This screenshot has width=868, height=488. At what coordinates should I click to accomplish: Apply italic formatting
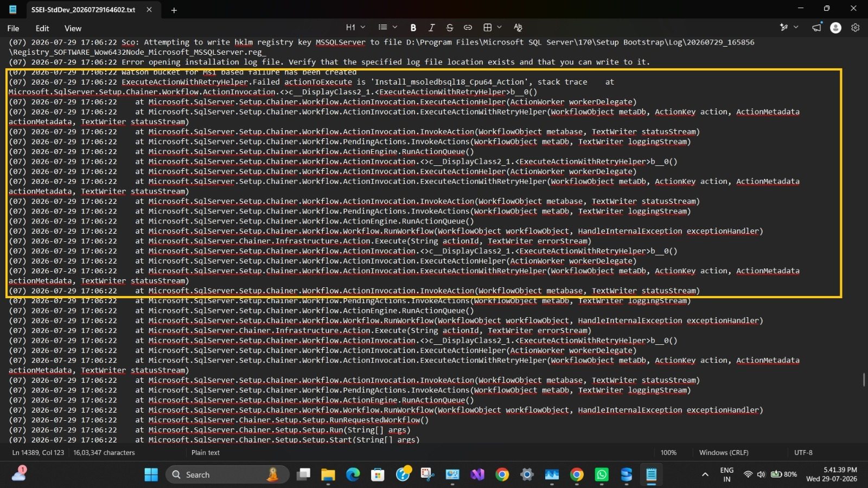point(431,28)
